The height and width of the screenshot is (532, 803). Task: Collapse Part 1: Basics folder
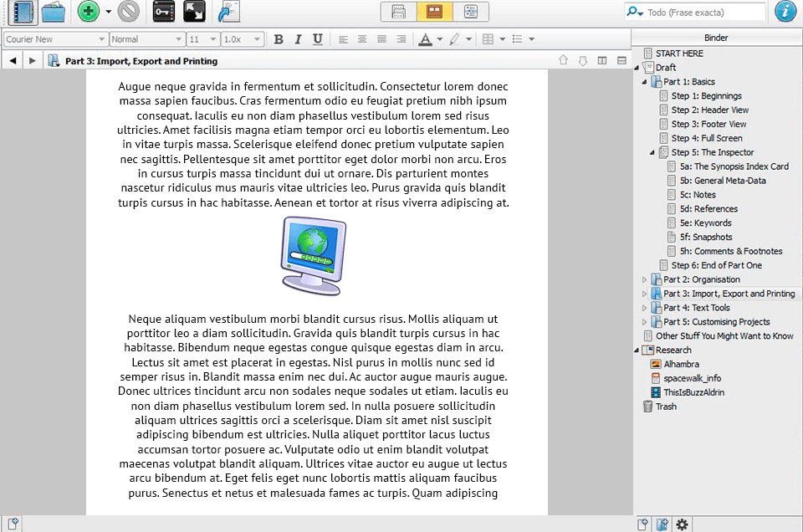click(x=644, y=82)
